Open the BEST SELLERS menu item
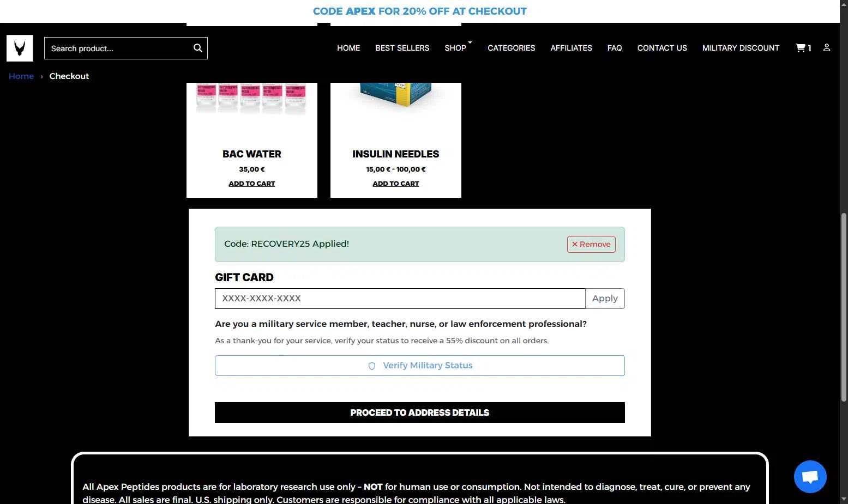The image size is (848, 504). 402,48
